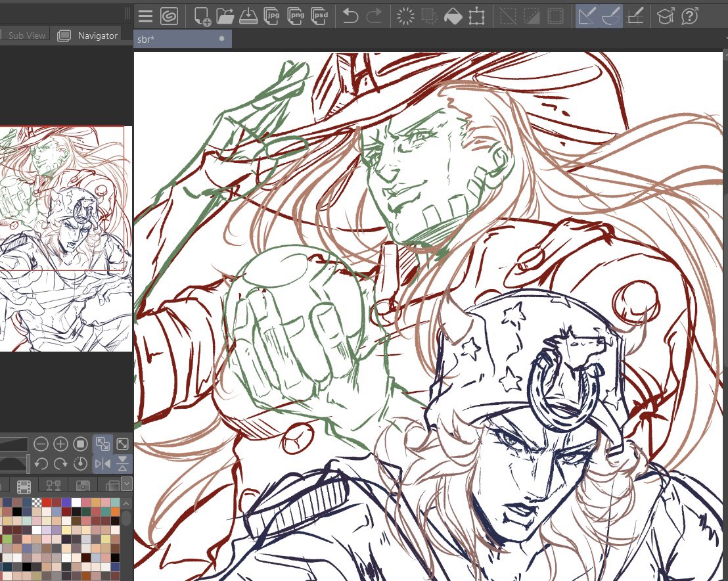Show the selection border icon

tap(555, 16)
